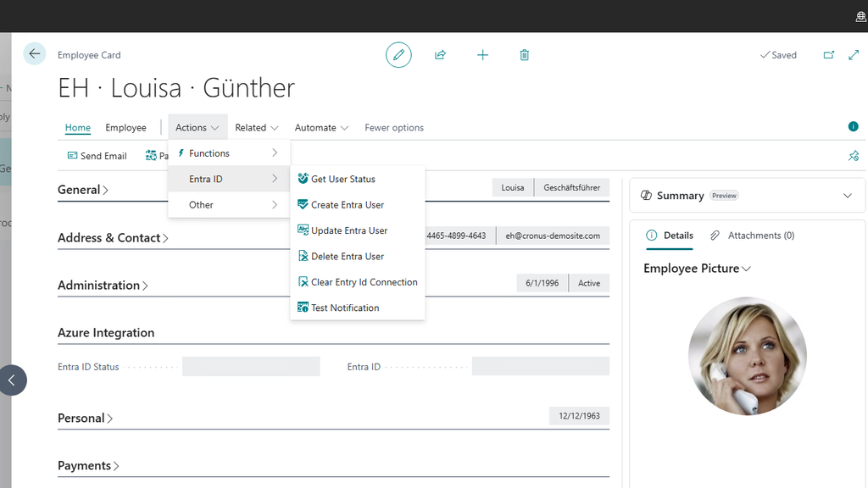This screenshot has width=868, height=488.
Task: Click the Get User Status icon
Action: pyautogui.click(x=303, y=178)
